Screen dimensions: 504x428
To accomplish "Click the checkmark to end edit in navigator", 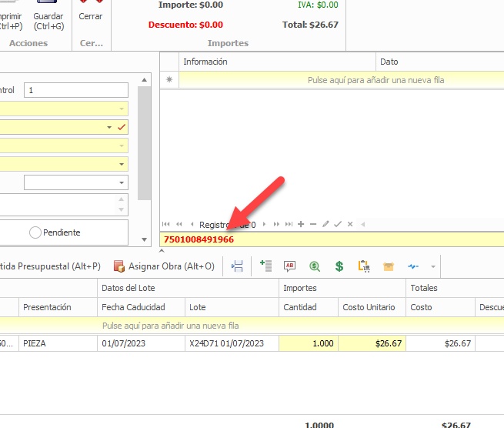I will click(338, 224).
